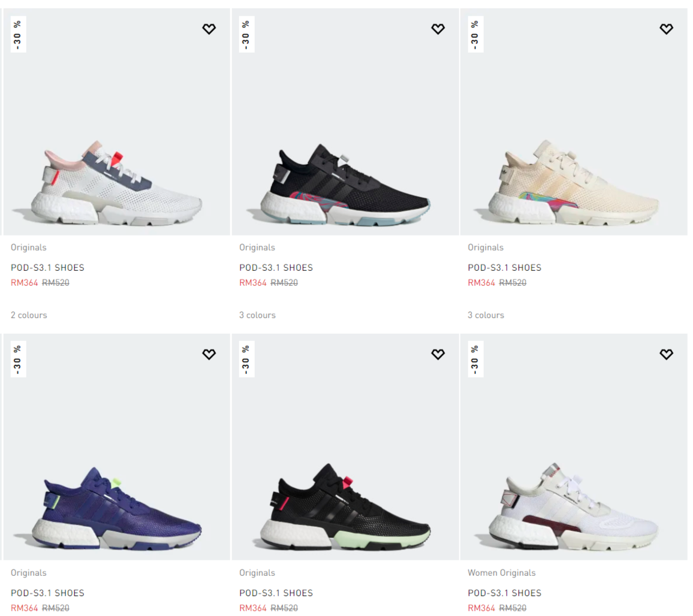Open POD-S3.1 SHOES title with 2 colours
Screen dimensions: 693x616
[x=48, y=268]
